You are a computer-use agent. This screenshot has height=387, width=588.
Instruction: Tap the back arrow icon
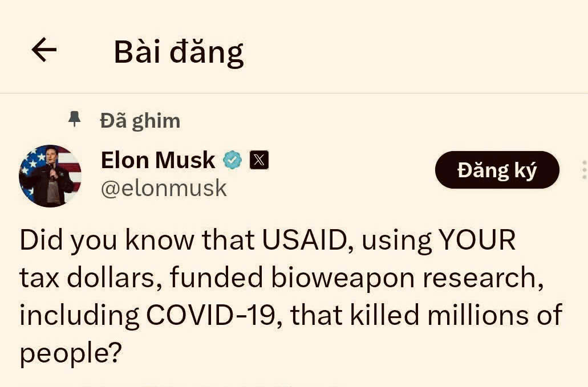pos(44,51)
